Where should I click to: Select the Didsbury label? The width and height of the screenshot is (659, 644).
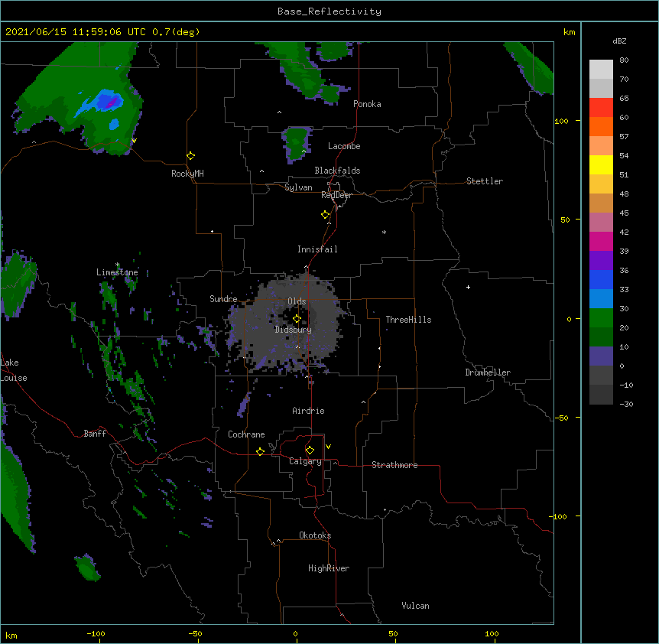[x=294, y=330]
